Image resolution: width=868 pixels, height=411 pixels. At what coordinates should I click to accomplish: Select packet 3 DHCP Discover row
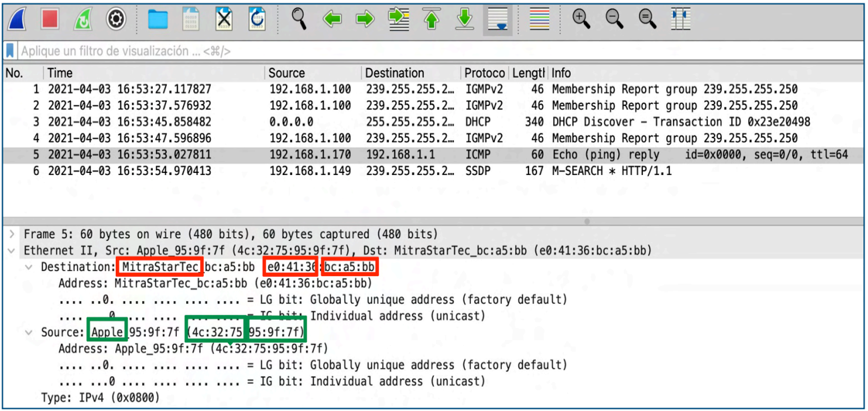433,122
